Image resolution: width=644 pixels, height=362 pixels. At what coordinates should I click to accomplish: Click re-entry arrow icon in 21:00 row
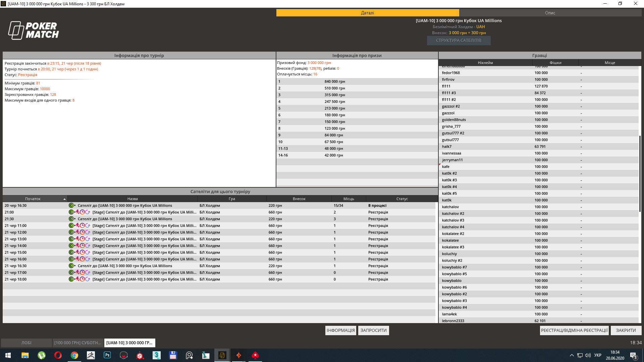click(88, 212)
